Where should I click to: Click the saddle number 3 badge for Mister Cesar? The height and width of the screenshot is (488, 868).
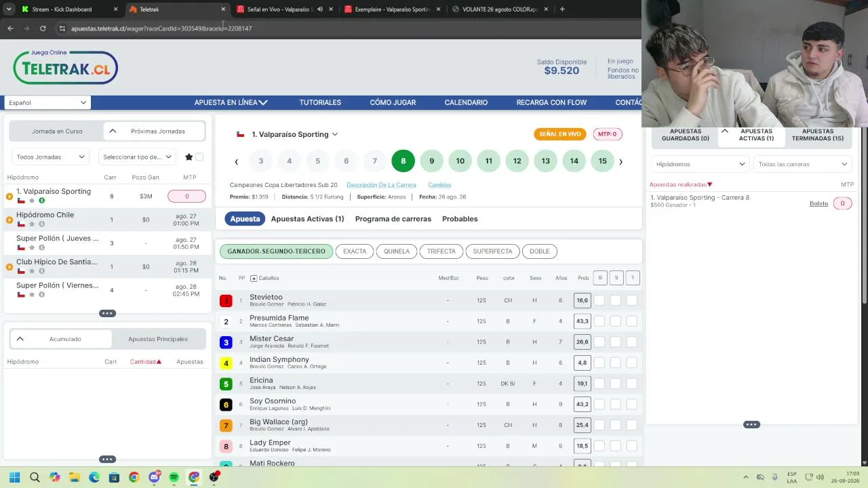[226, 342]
